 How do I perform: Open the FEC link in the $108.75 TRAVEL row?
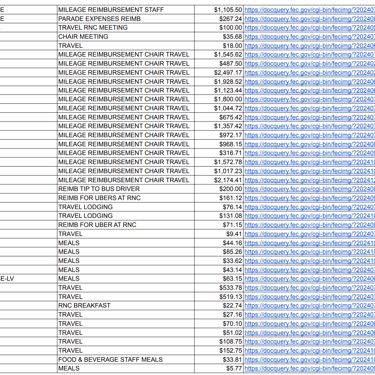310,342
